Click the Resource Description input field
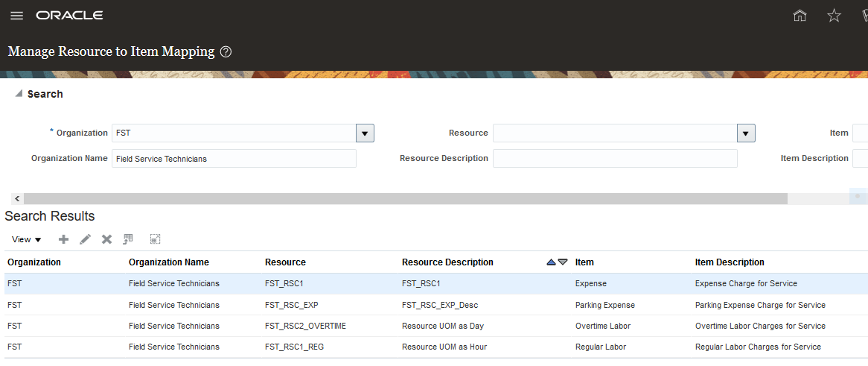This screenshot has width=868, height=366. click(615, 159)
